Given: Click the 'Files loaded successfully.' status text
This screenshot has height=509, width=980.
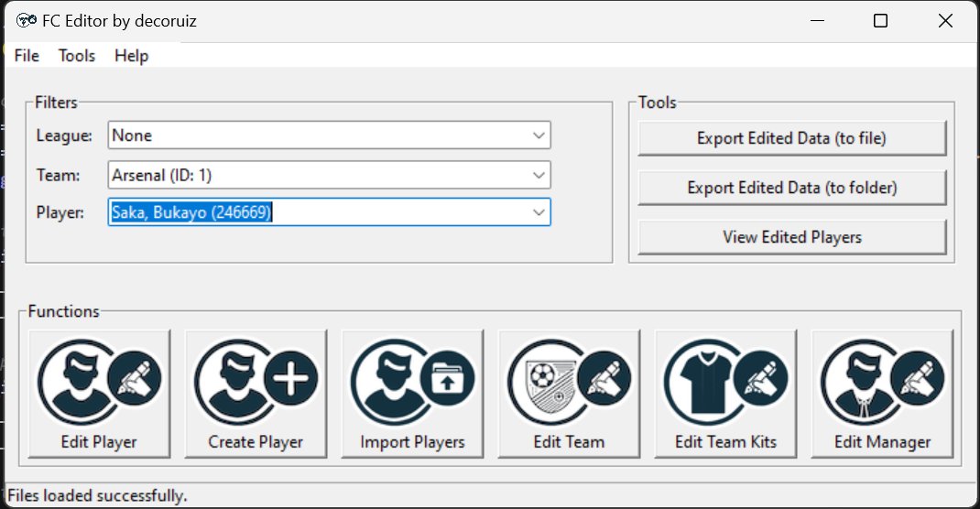Looking at the screenshot, I should [97, 496].
